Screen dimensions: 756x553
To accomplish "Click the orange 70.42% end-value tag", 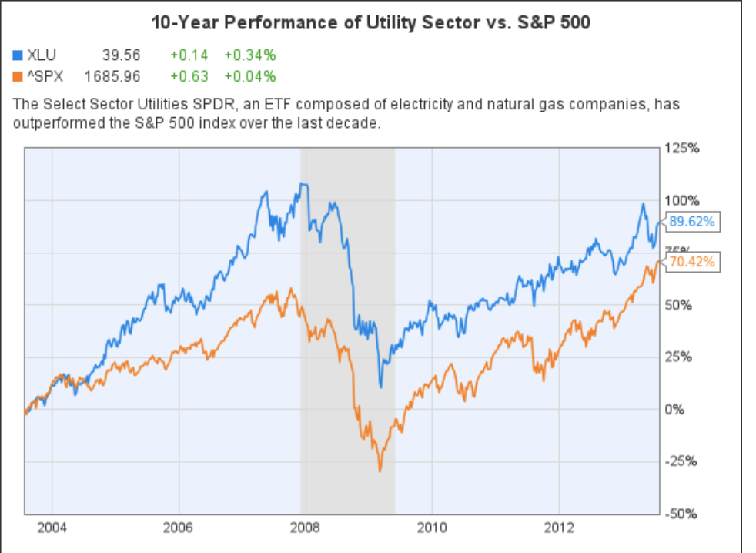I will 691,262.
